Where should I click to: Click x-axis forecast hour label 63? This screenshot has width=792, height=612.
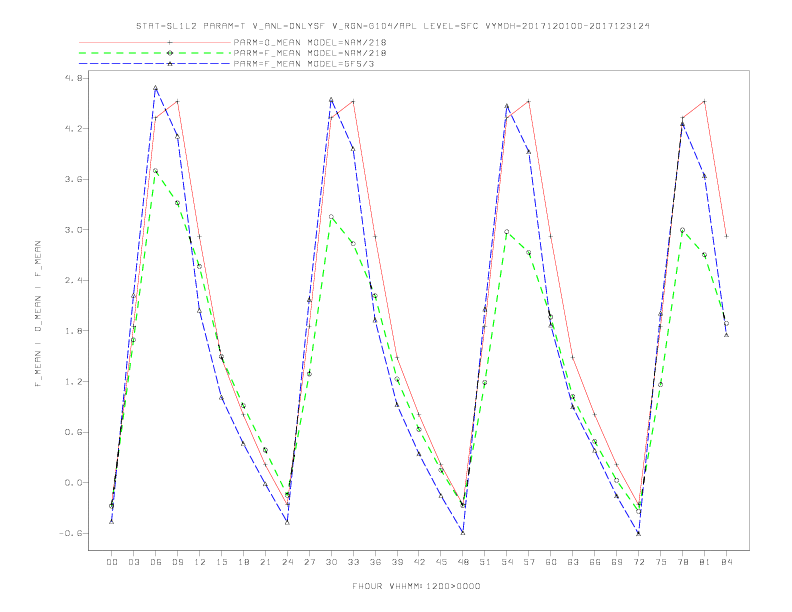click(573, 562)
